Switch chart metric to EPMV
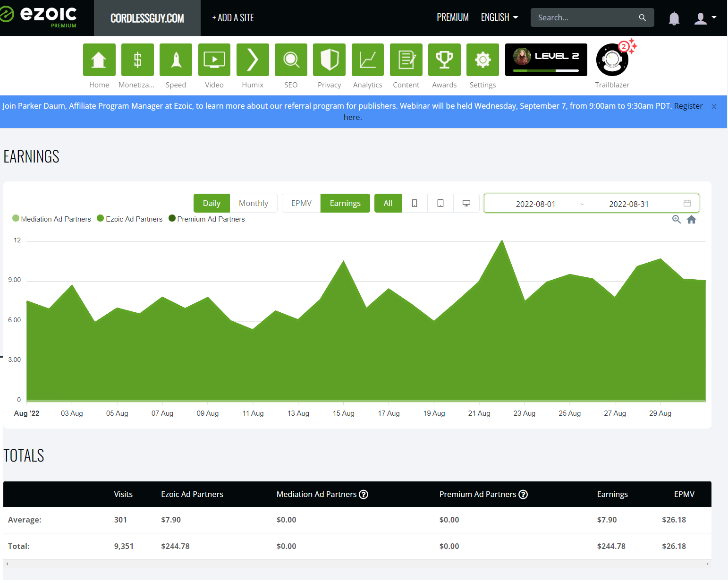Image resolution: width=728 pixels, height=583 pixels. [x=301, y=203]
